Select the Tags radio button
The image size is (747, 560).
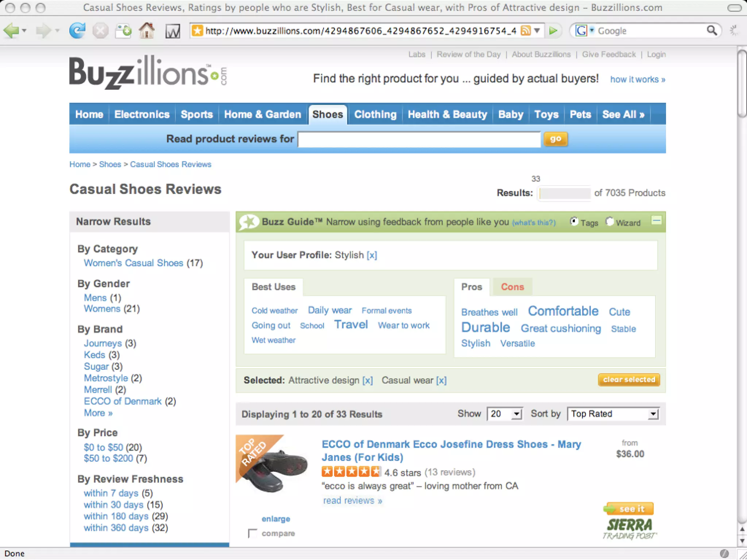click(x=574, y=222)
